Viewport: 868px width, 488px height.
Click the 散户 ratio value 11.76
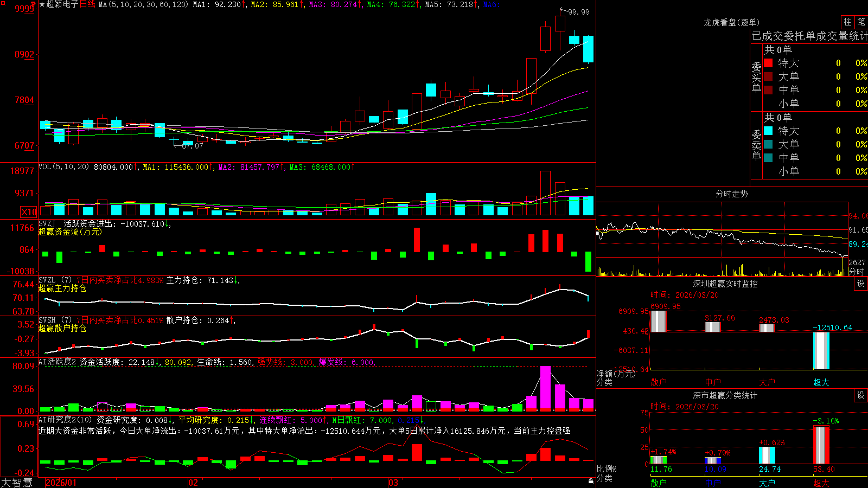(661, 469)
